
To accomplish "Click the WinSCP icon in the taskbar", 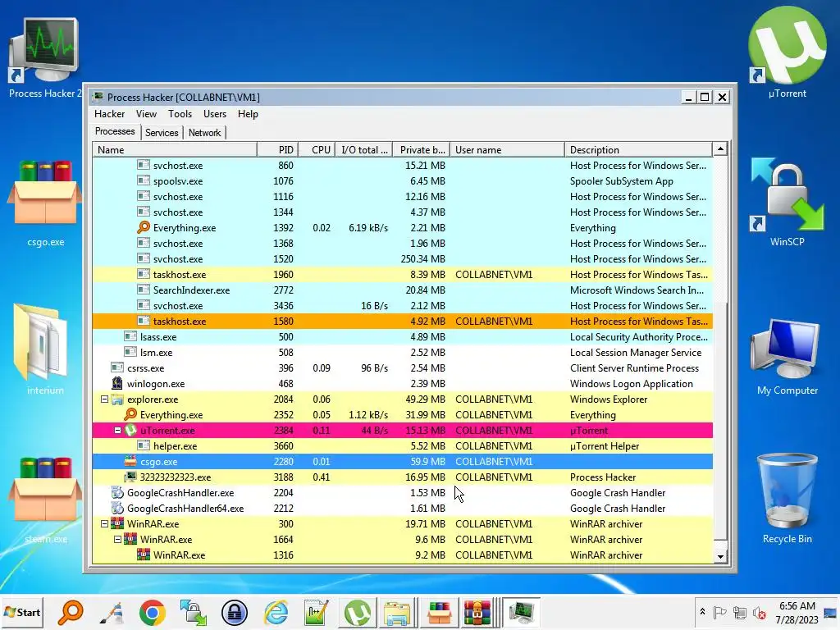I will (x=194, y=612).
